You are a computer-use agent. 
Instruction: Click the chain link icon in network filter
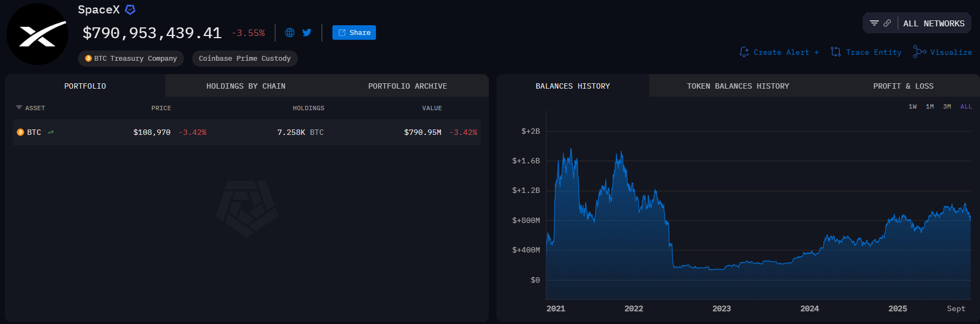tap(887, 23)
